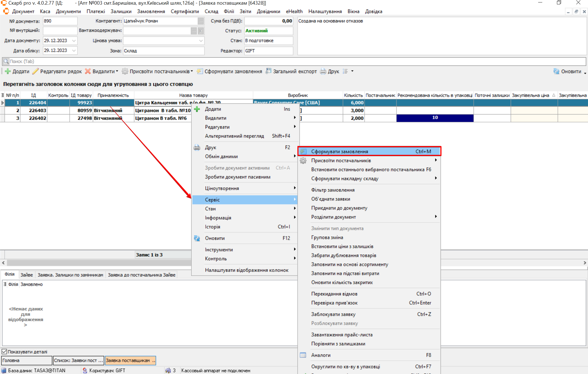Toggle the Показувати деталі checkbox

pyautogui.click(x=4, y=352)
